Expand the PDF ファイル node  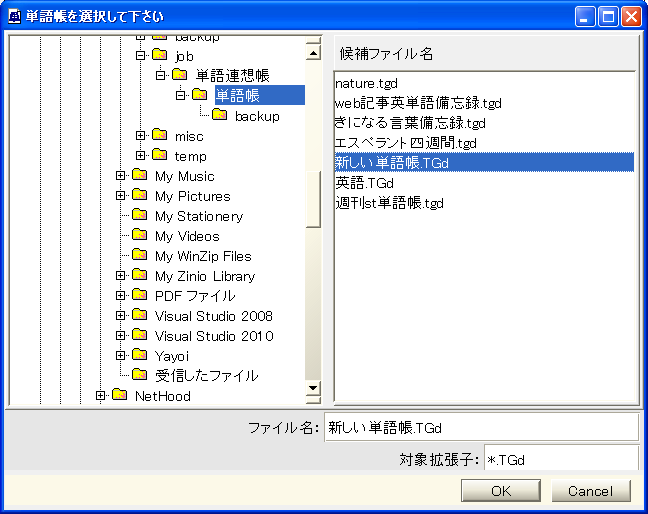121,295
